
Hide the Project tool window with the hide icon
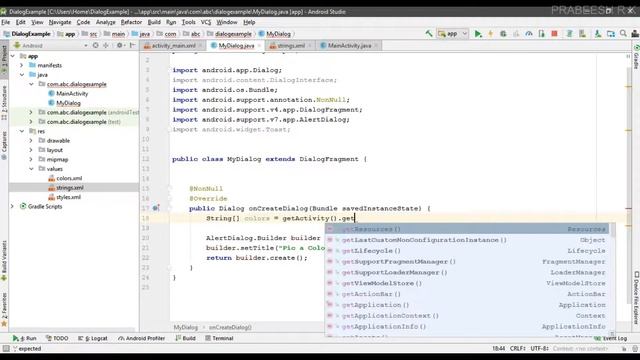132,45
